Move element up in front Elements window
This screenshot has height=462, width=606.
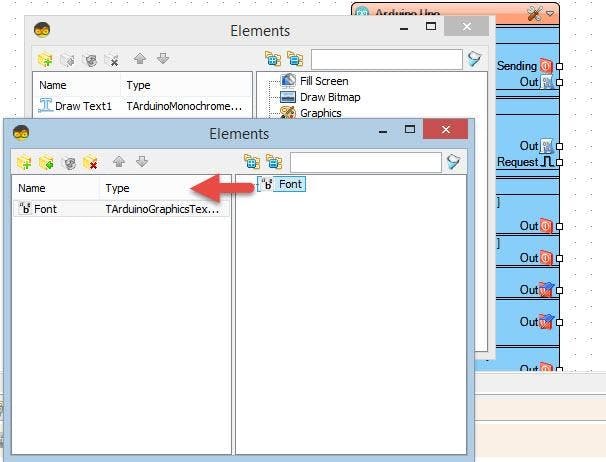click(119, 162)
